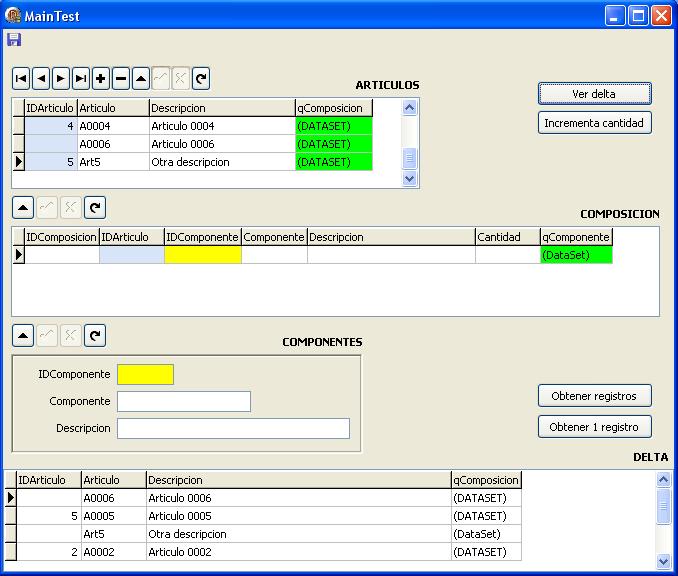This screenshot has height=576, width=678.
Task: Click the Descripcion input in Componentes
Action: point(233,428)
